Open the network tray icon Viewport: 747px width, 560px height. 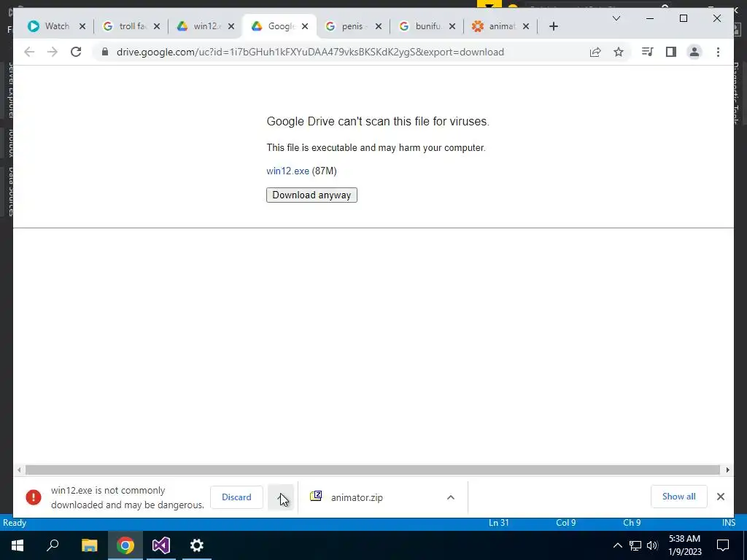click(x=635, y=545)
